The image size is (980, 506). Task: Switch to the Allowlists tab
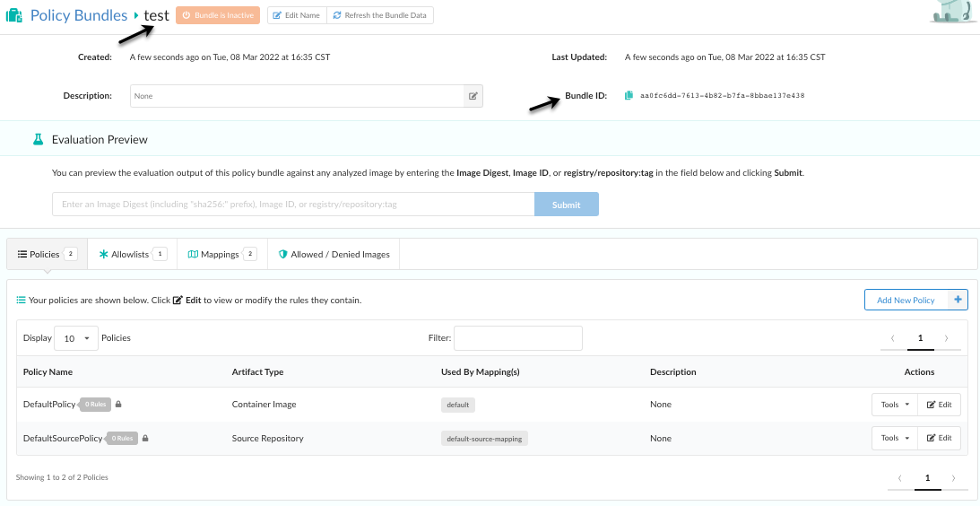132,255
